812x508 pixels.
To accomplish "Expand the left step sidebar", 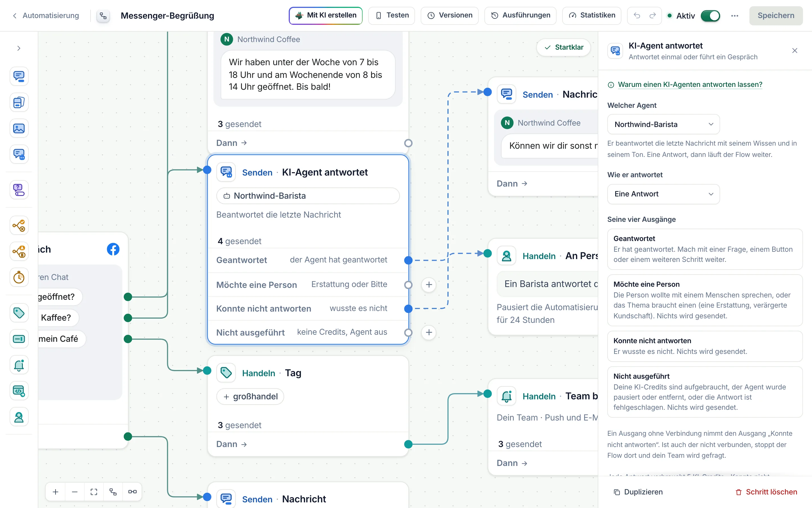I will [x=19, y=48].
